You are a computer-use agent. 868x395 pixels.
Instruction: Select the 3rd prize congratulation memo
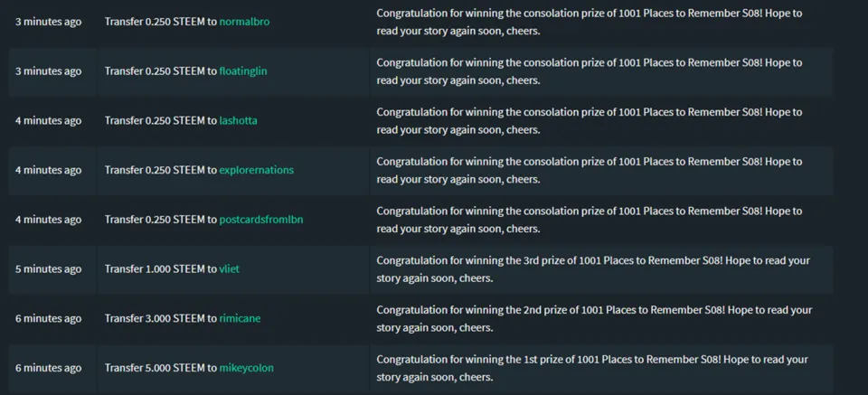tap(592, 269)
